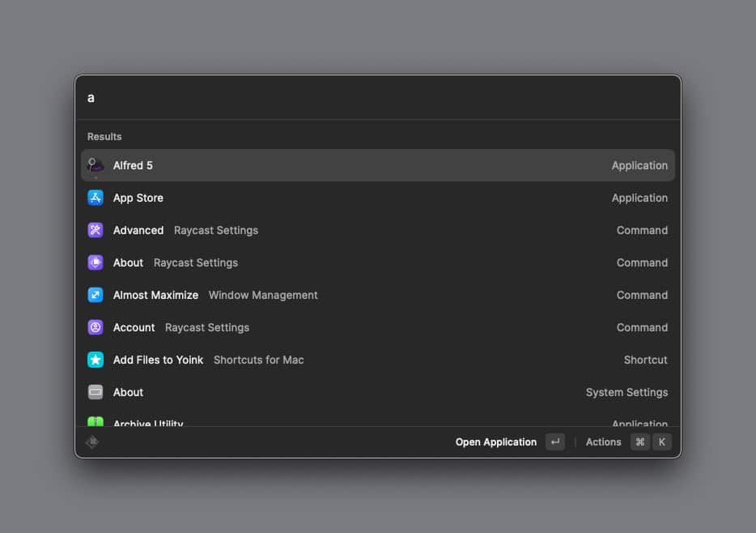The width and height of the screenshot is (756, 533).
Task: Click the Results section header
Action: (x=104, y=137)
